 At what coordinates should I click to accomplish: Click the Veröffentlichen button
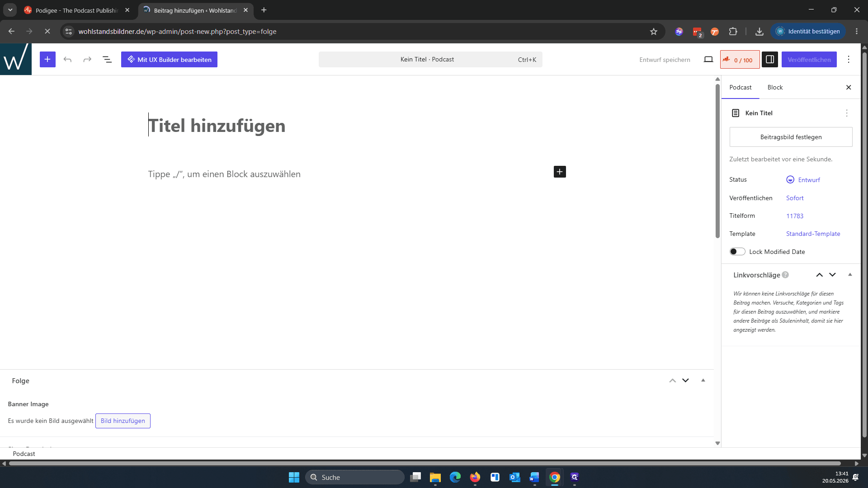pos(809,59)
